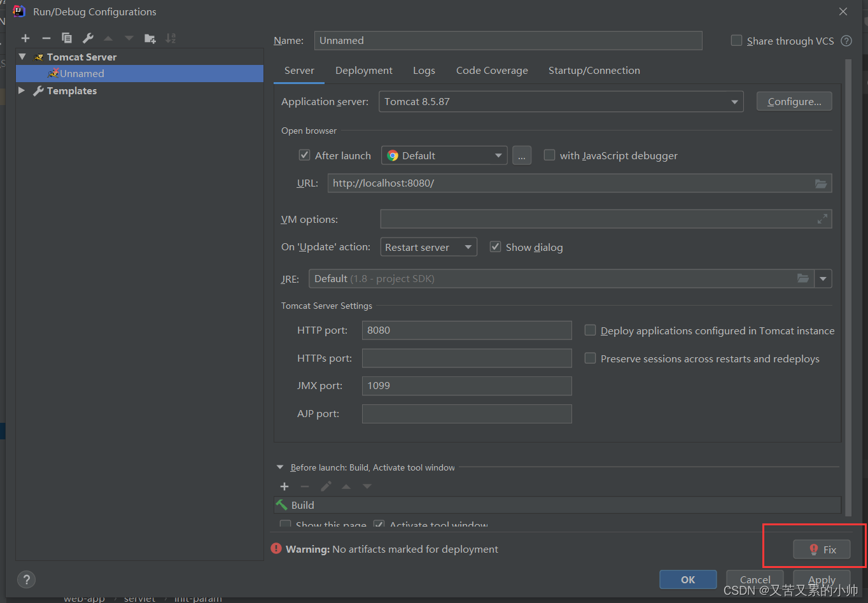Click the HTTP port field
Screen dimensions: 868x603
pos(467,330)
